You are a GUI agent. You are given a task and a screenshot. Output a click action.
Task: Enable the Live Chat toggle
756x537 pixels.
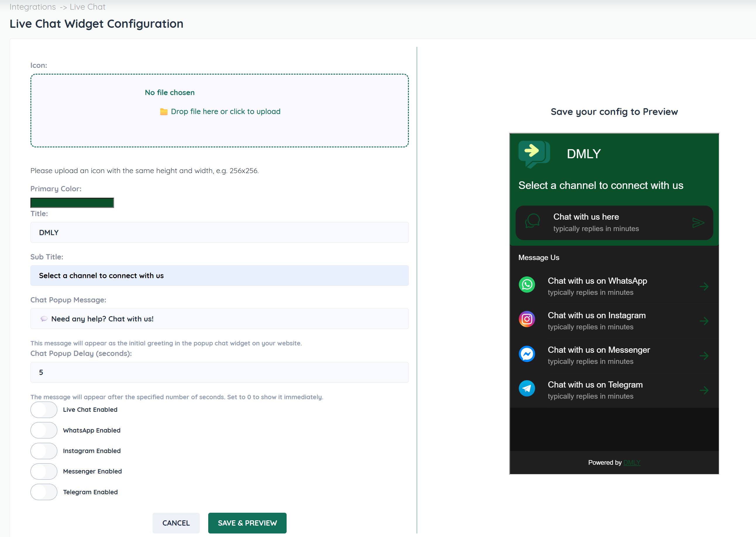pyautogui.click(x=44, y=410)
